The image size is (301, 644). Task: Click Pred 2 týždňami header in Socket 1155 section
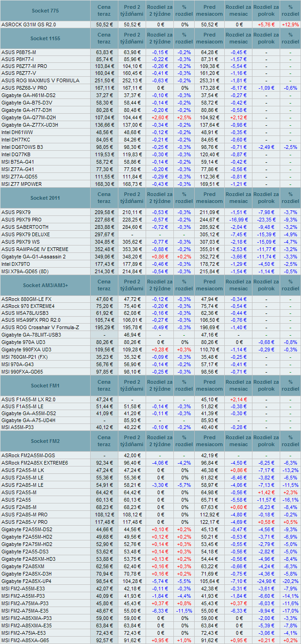132,38
